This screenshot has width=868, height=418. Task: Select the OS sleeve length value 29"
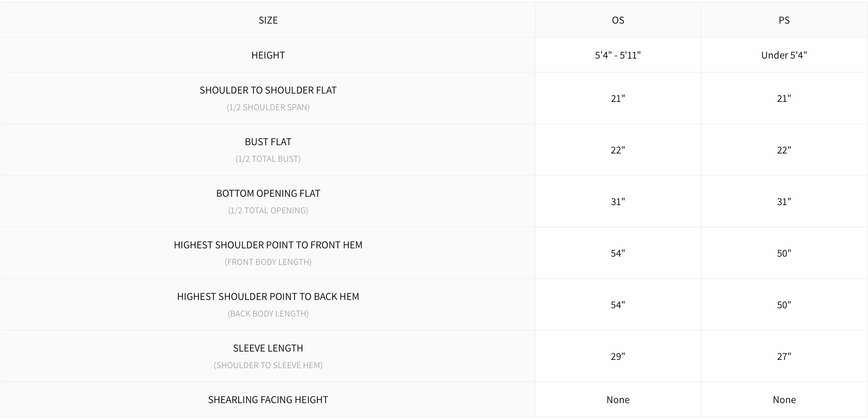(618, 356)
